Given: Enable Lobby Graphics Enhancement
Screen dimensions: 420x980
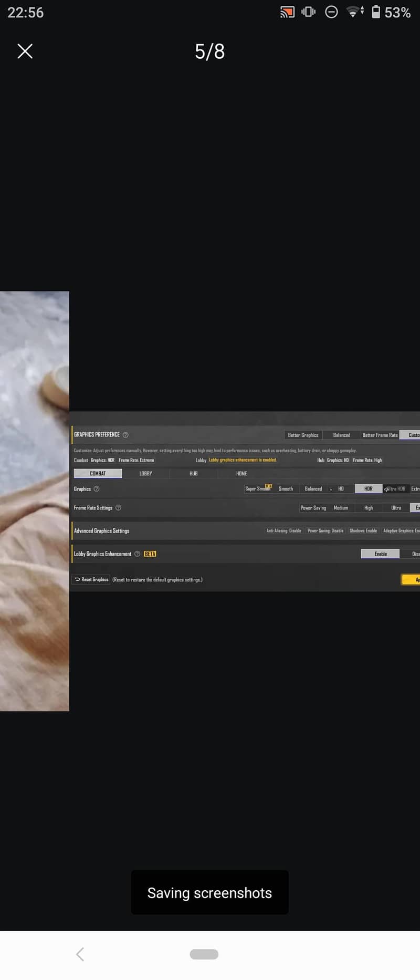Looking at the screenshot, I should point(381,554).
